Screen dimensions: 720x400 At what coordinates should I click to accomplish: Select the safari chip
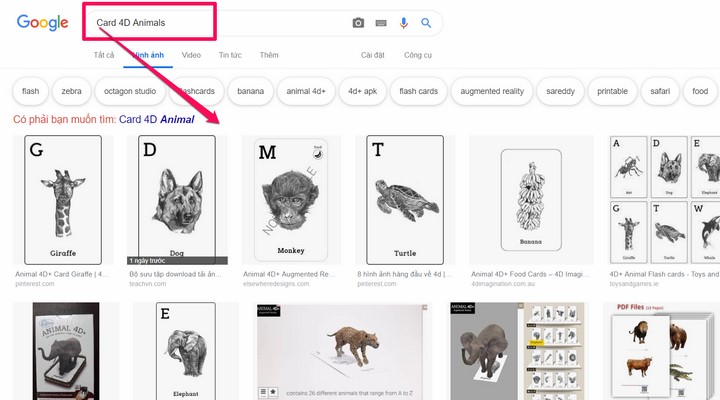(660, 91)
